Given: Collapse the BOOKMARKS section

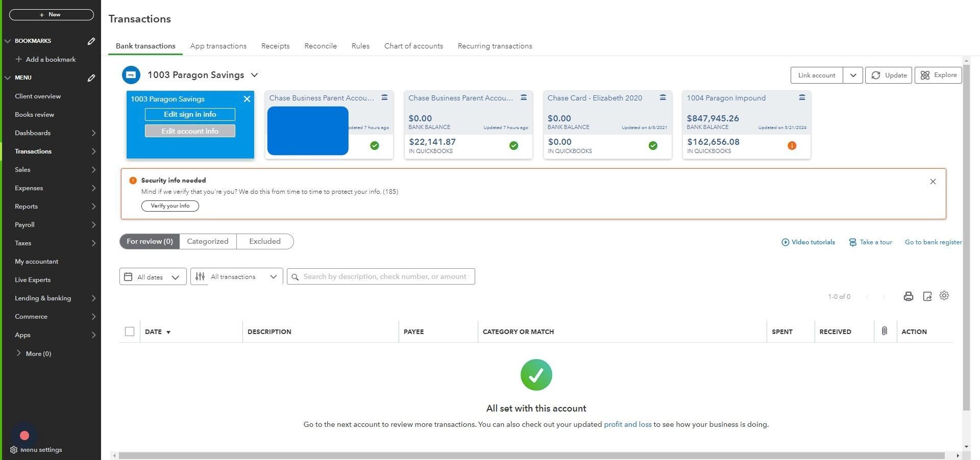Looking at the screenshot, I should [x=8, y=41].
